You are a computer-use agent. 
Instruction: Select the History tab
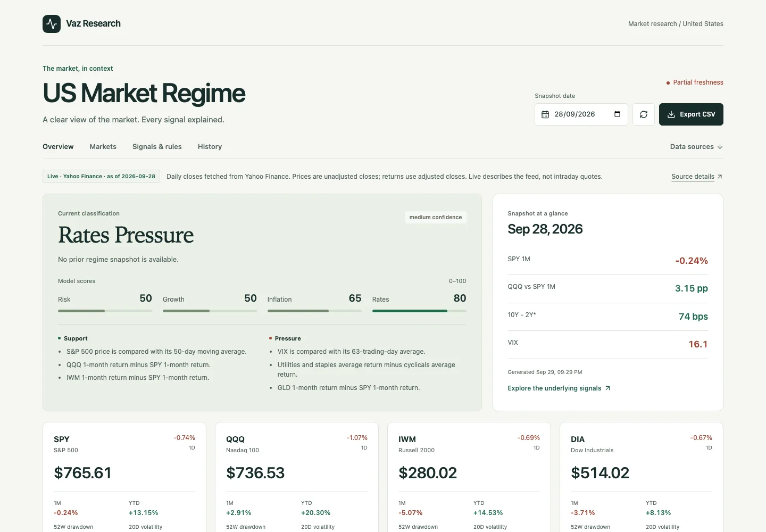(210, 147)
